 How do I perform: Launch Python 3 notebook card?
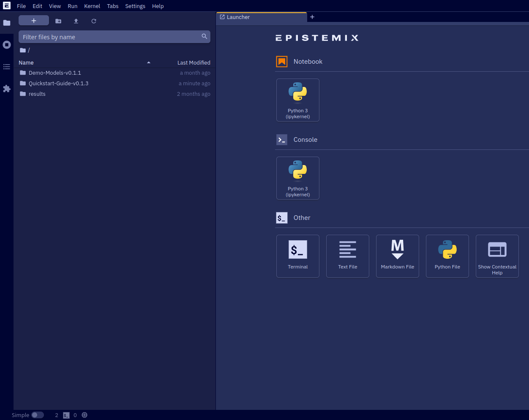(x=298, y=100)
